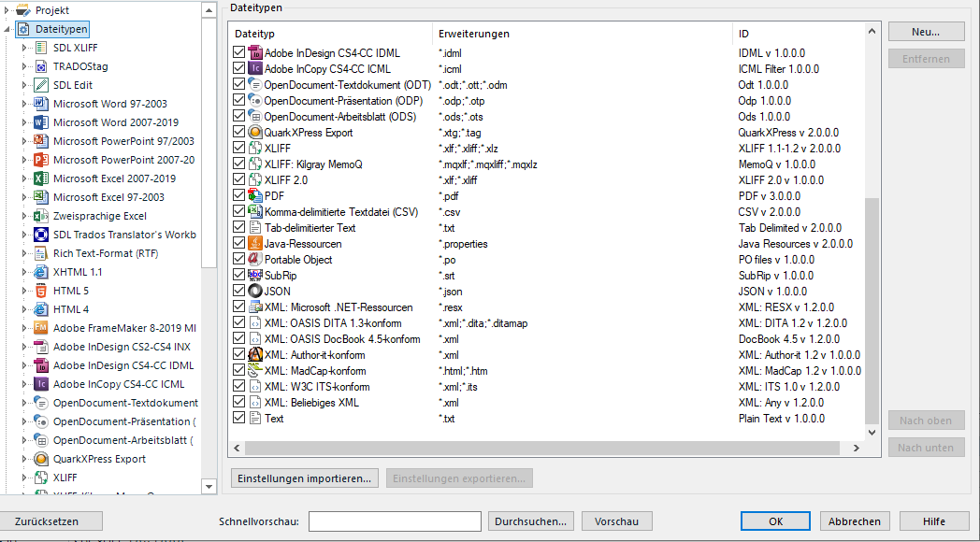Toggle the PDF file type checkbox
980x542 pixels.
pyautogui.click(x=238, y=195)
